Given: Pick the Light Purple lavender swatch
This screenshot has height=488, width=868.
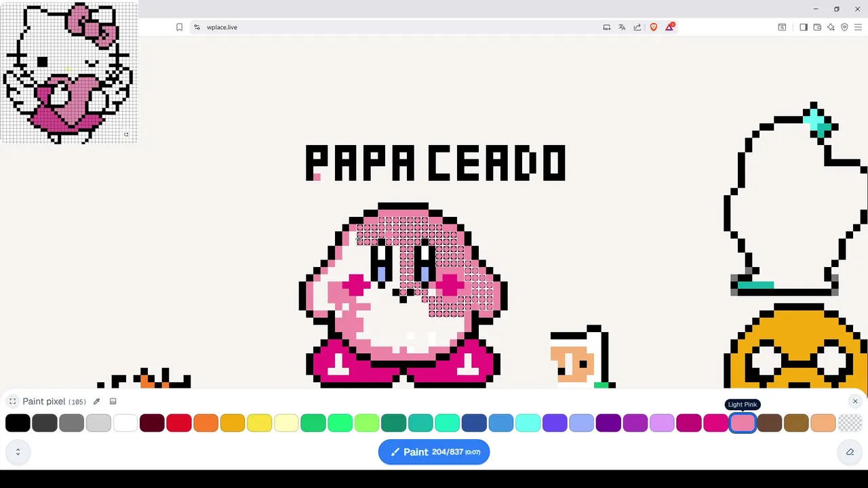Looking at the screenshot, I should click(x=662, y=423).
